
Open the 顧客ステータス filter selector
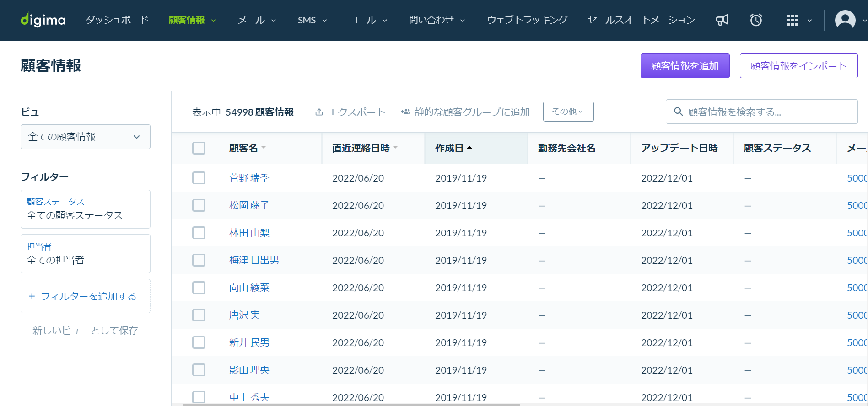coord(86,209)
